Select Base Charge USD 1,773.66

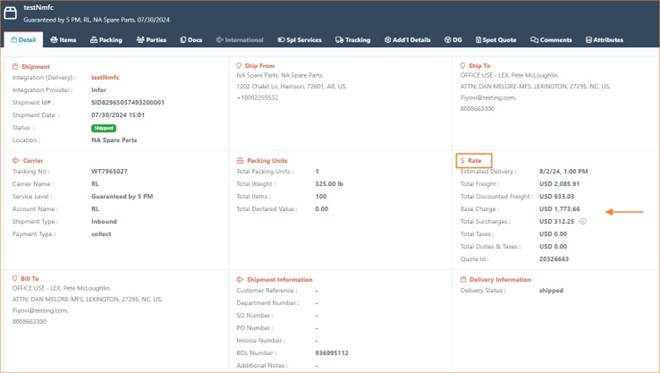pyautogui.click(x=559, y=209)
